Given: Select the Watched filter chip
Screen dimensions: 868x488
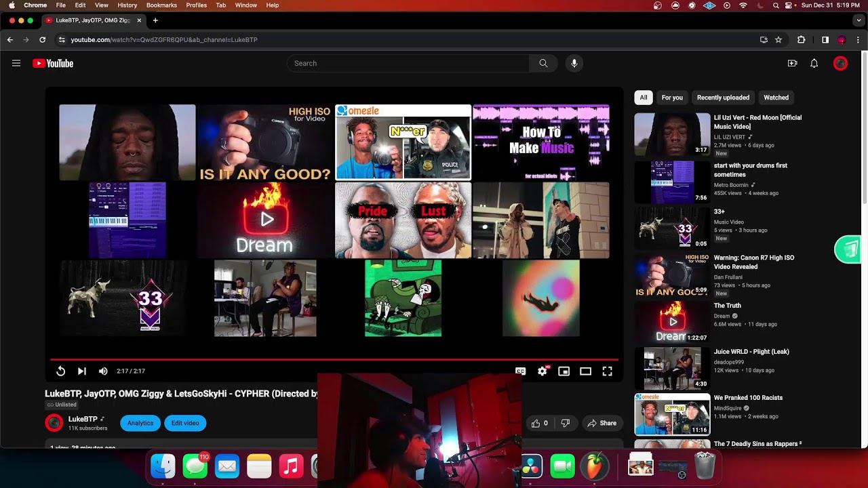Looking at the screenshot, I should click(776, 98).
